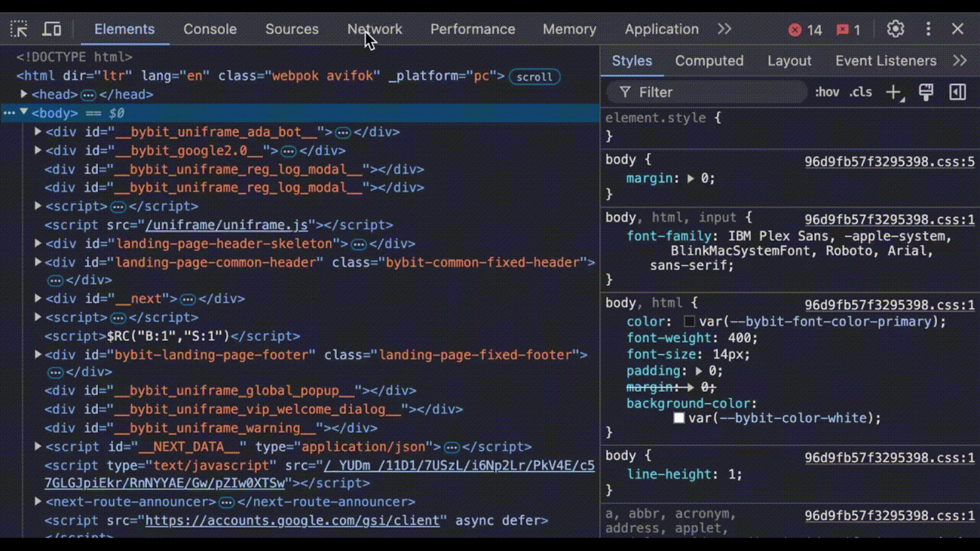The height and width of the screenshot is (551, 980).
Task: Select the __bybit_uniframe_global_popup__ div
Action: pyautogui.click(x=230, y=391)
